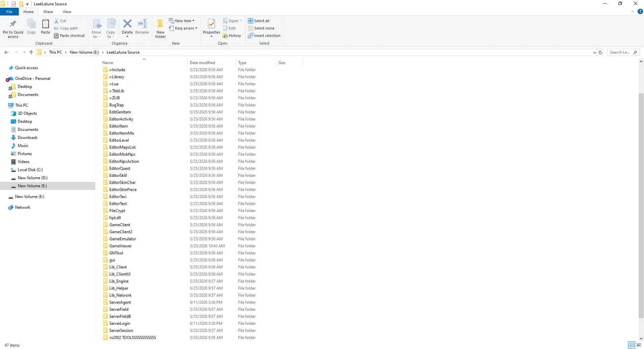Switch to the Home ribbon tab
644x349 pixels.
tap(29, 12)
